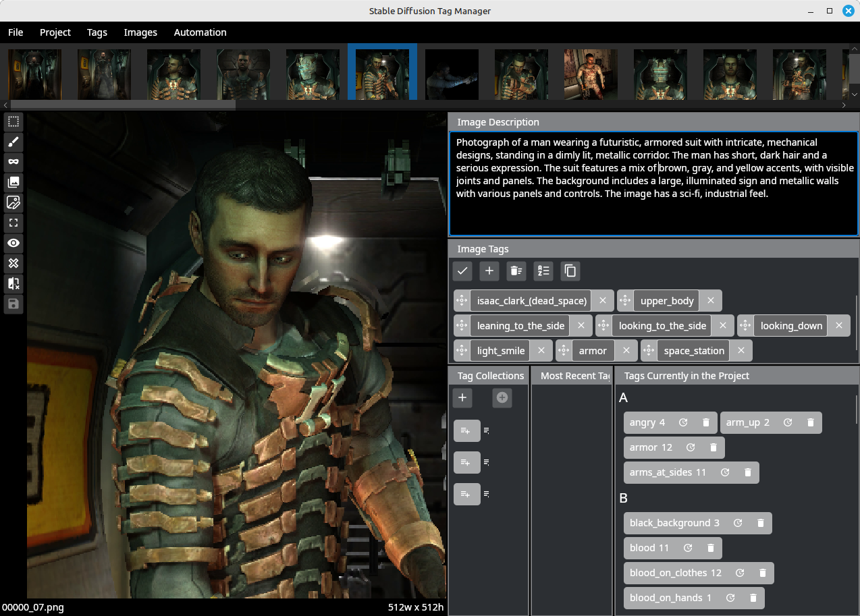The width and height of the screenshot is (860, 616).
Task: Click the flip-compare icon with x
Action: click(14, 283)
